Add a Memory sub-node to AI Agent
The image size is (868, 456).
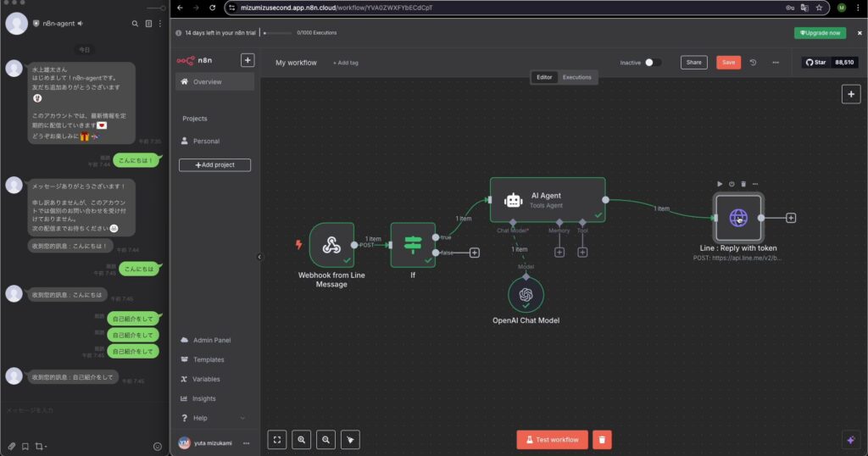(x=559, y=253)
